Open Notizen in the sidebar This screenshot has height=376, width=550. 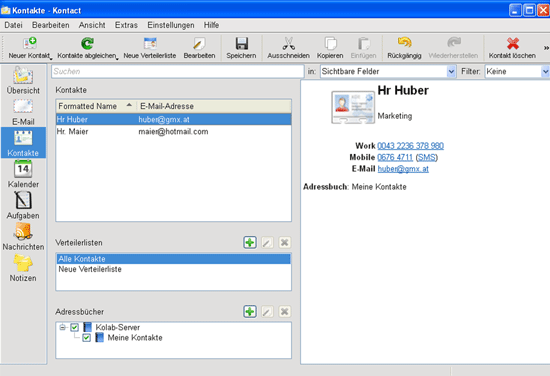tap(23, 268)
